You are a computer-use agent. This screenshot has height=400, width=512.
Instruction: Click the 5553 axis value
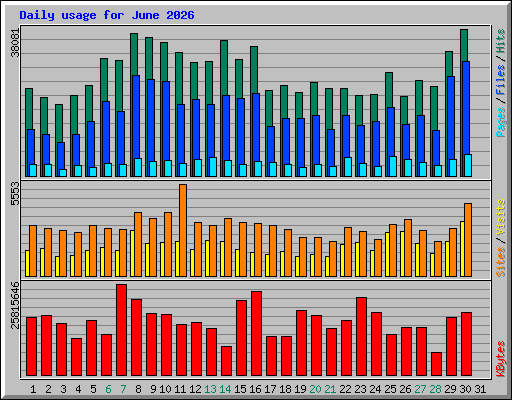click(15, 194)
